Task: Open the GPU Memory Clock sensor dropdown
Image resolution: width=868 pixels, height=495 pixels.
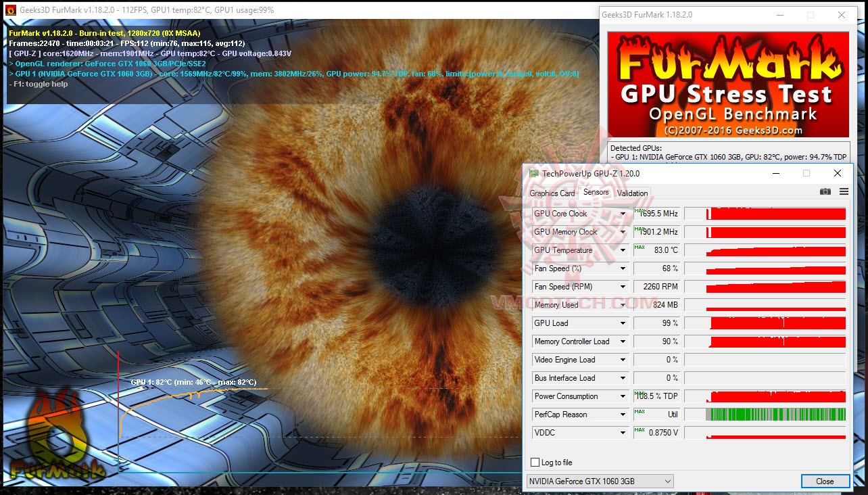Action: tap(623, 232)
